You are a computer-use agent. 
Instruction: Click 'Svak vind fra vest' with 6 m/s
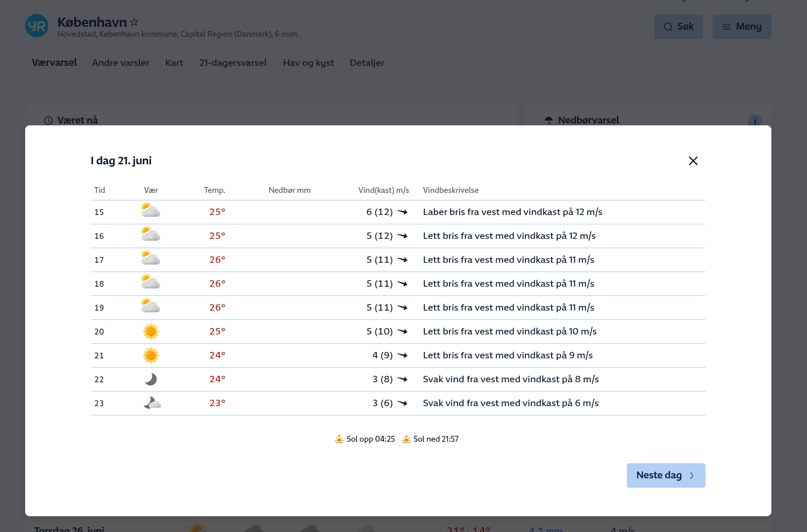511,403
